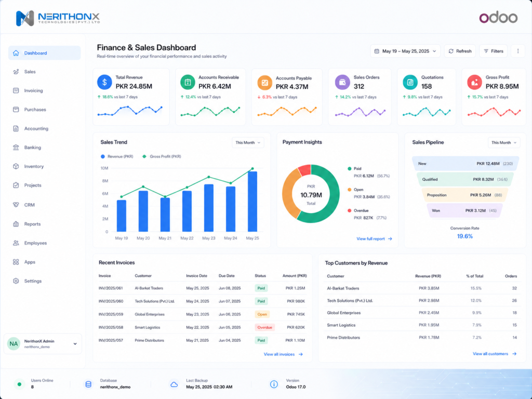
Task: Expand the NerithonX Admin user menu chevron
Action: coord(75,344)
